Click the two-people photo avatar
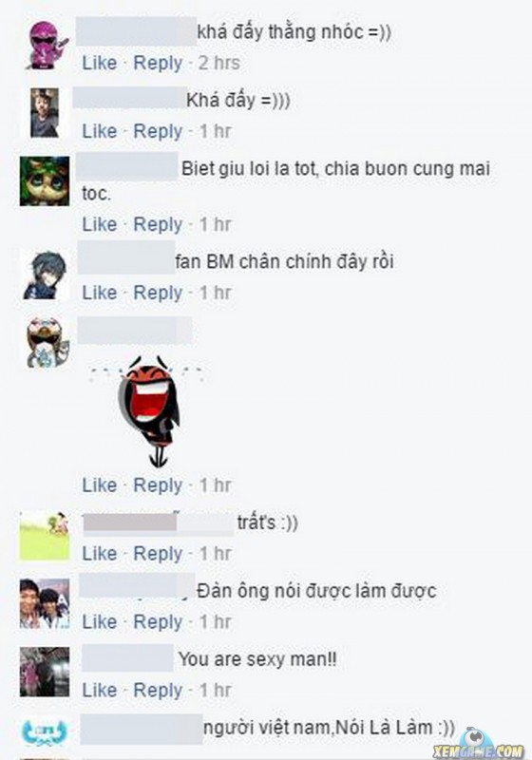 (x=45, y=603)
